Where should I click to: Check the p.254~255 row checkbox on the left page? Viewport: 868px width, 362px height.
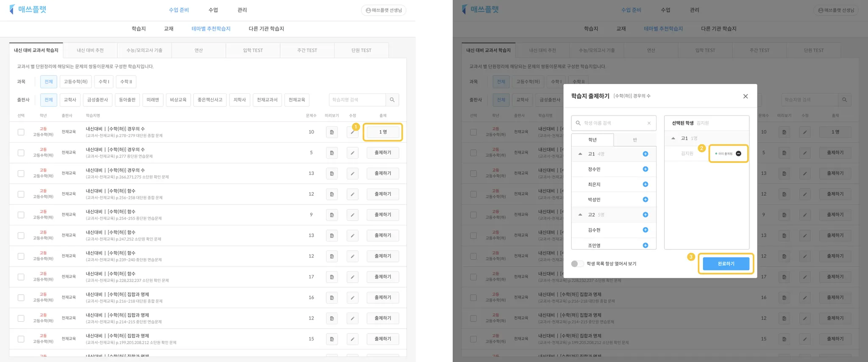pyautogui.click(x=21, y=215)
